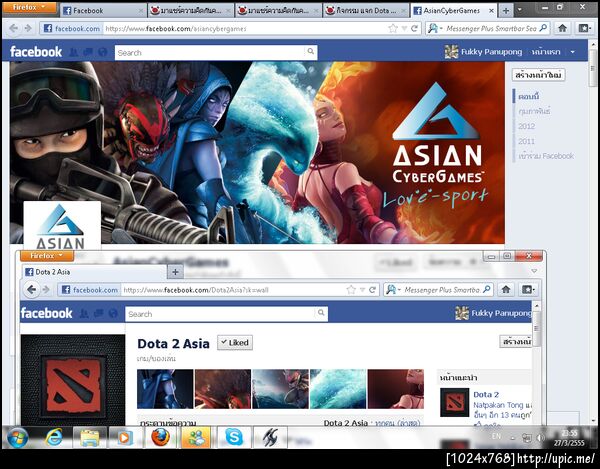Close the AsianCyberGames tab
This screenshot has width=600, height=469.
[491, 11]
